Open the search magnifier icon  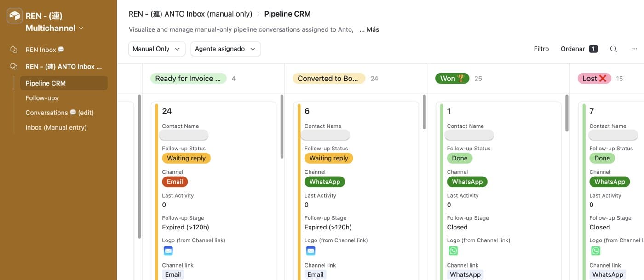613,49
